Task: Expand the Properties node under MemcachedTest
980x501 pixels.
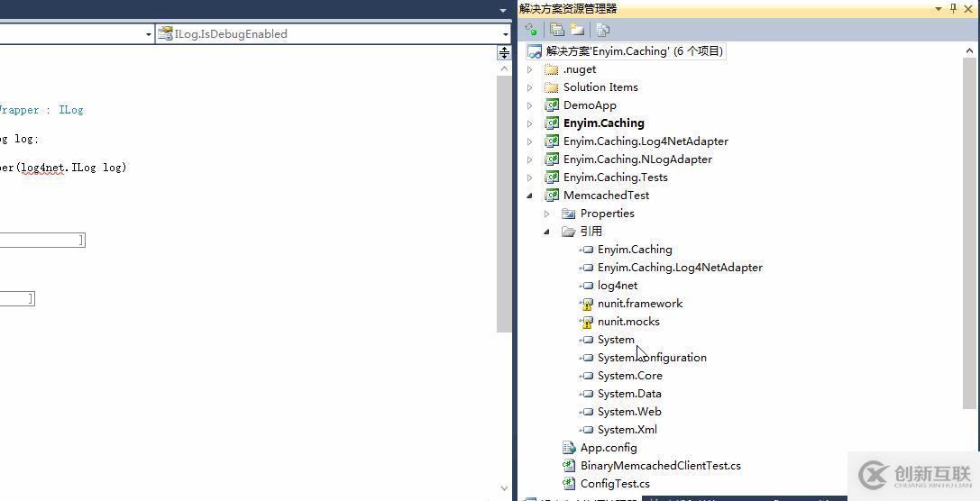Action: coord(547,214)
